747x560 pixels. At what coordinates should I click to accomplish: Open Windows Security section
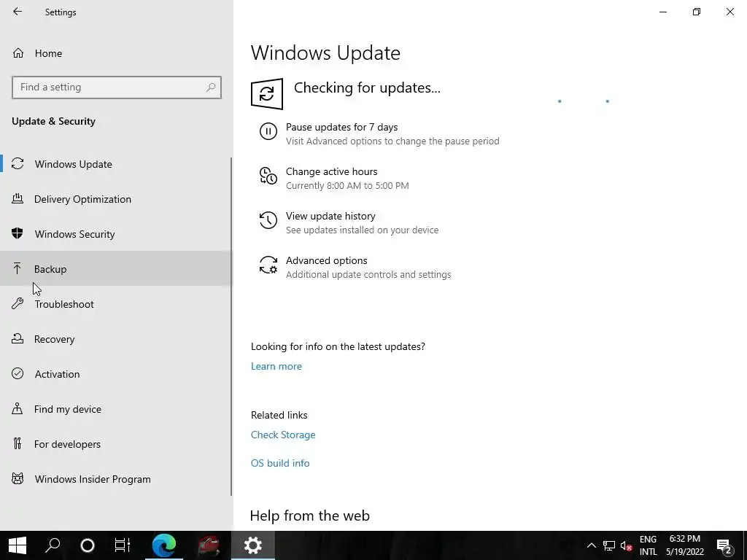[x=116, y=234]
